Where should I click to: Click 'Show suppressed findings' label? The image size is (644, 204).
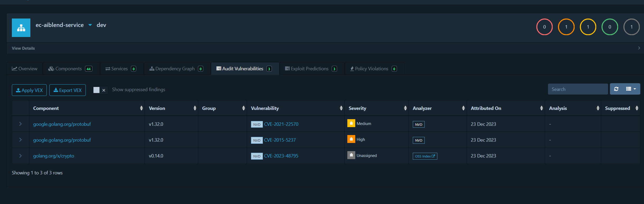(x=139, y=90)
